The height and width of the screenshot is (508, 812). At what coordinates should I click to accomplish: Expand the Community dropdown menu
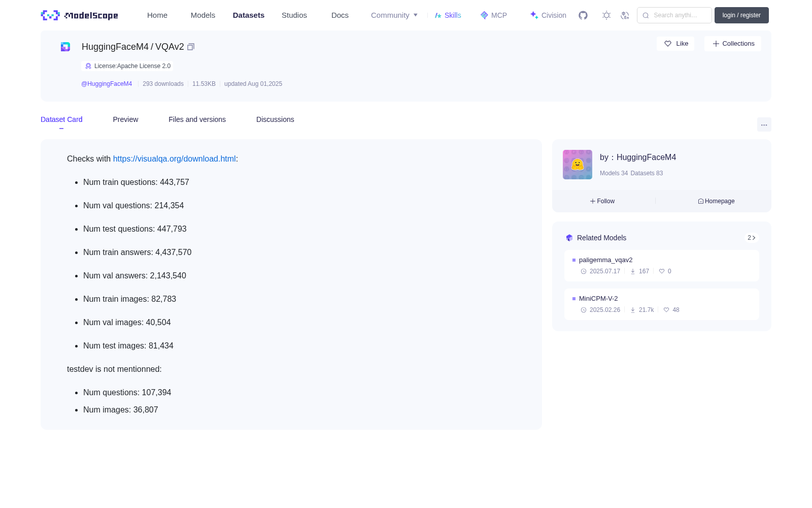tap(394, 15)
